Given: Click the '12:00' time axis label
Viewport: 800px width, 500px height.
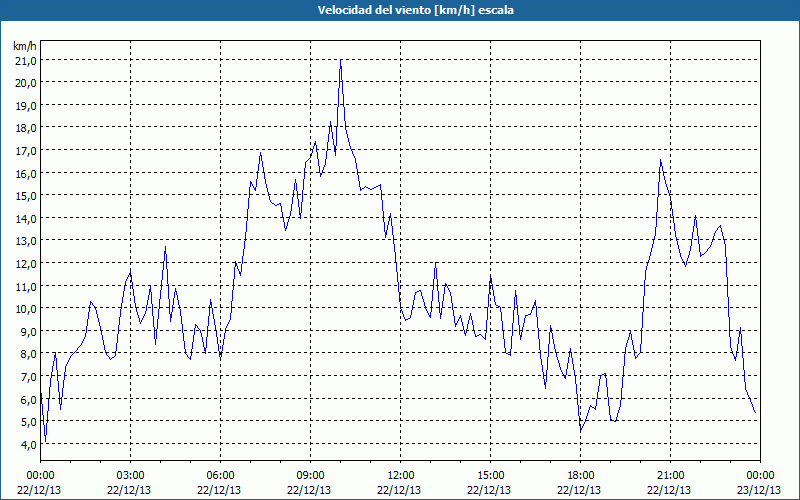Looking at the screenshot, I should [401, 476].
